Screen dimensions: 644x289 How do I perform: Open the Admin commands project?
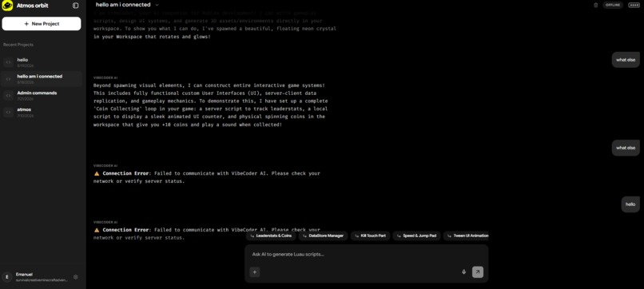click(42, 95)
